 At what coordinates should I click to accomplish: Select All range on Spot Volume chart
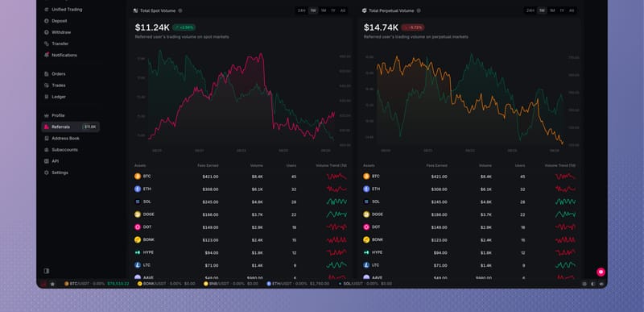point(343,10)
